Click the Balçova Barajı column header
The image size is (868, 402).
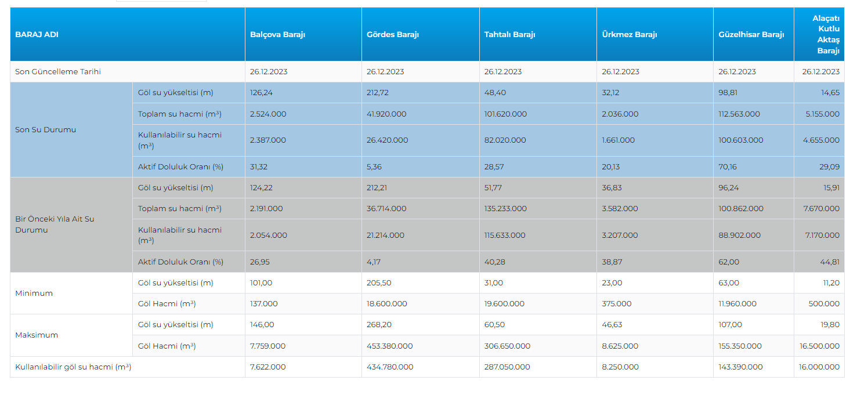[277, 34]
